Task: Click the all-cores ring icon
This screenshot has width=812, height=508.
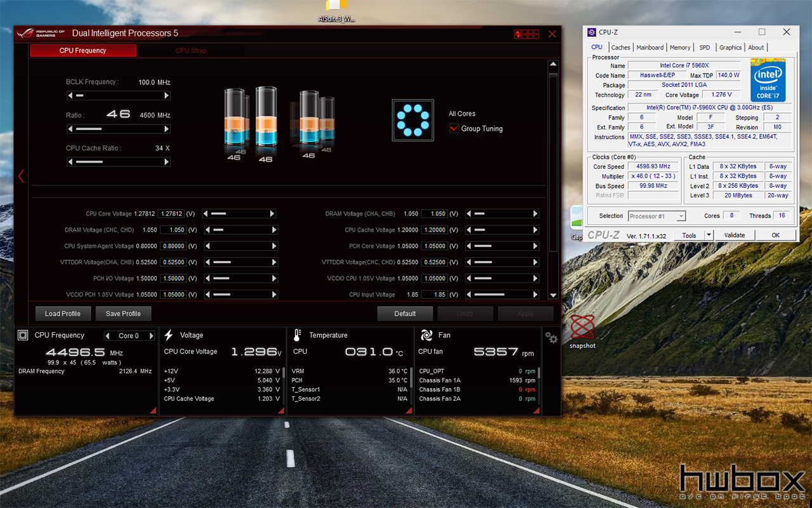Action: click(413, 120)
